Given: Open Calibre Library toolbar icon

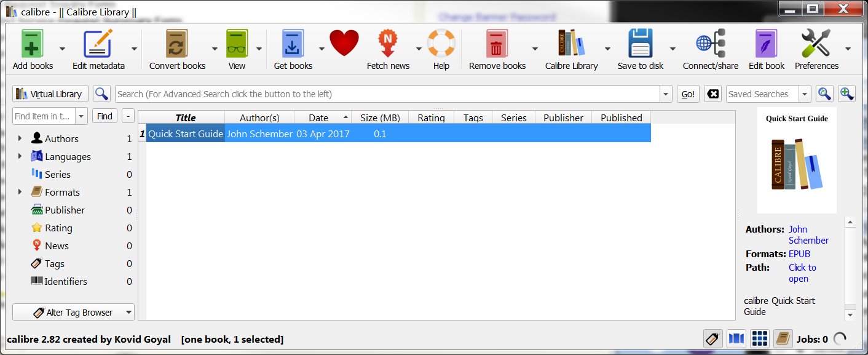Looking at the screenshot, I should [x=571, y=44].
